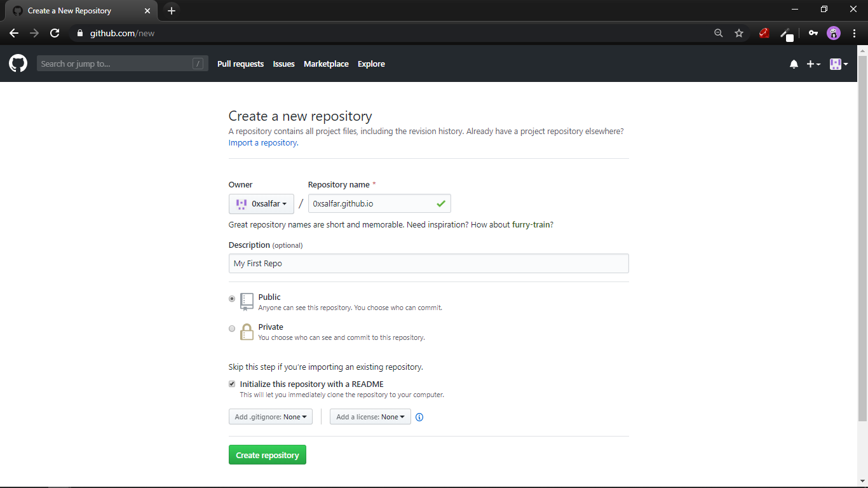Click the zoom magnifier icon in address bar
This screenshot has height=488, width=868.
tap(719, 33)
